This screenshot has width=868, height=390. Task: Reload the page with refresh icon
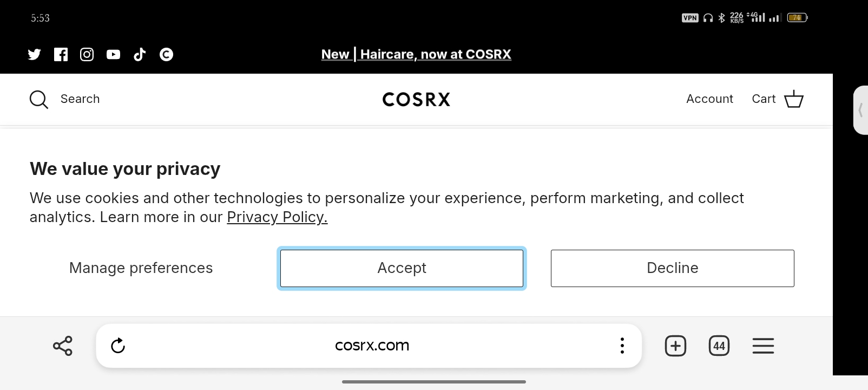pos(118,346)
